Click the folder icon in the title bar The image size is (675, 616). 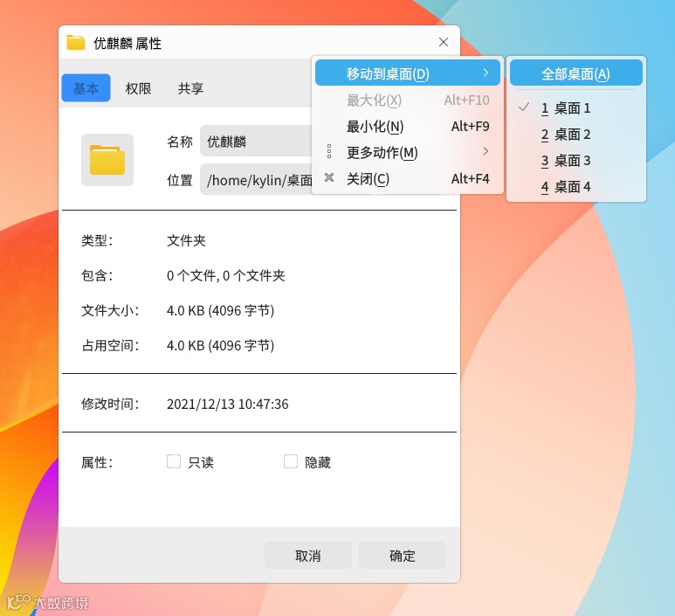click(76, 43)
